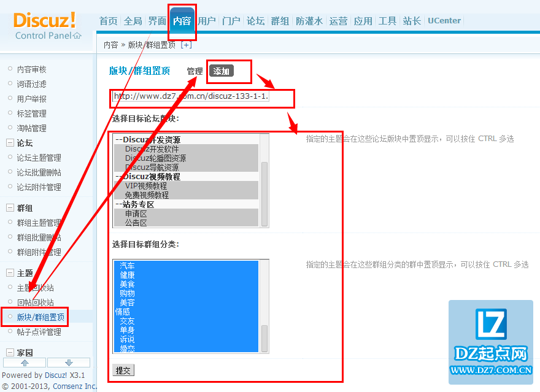The image size is (540, 392).
Task: Switch to the 添加 tab
Action: coord(221,71)
